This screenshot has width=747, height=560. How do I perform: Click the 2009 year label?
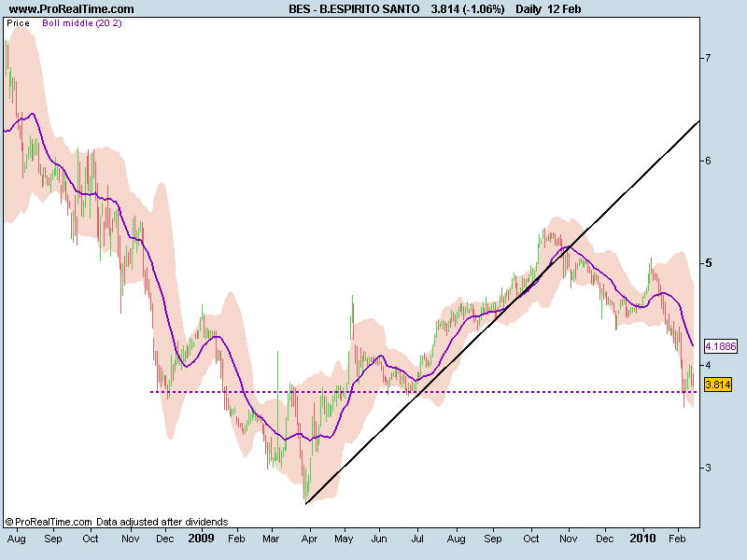201,539
